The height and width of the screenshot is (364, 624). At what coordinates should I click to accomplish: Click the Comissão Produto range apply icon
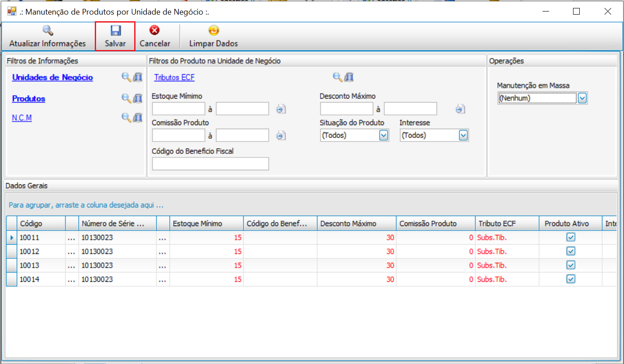pos(281,136)
